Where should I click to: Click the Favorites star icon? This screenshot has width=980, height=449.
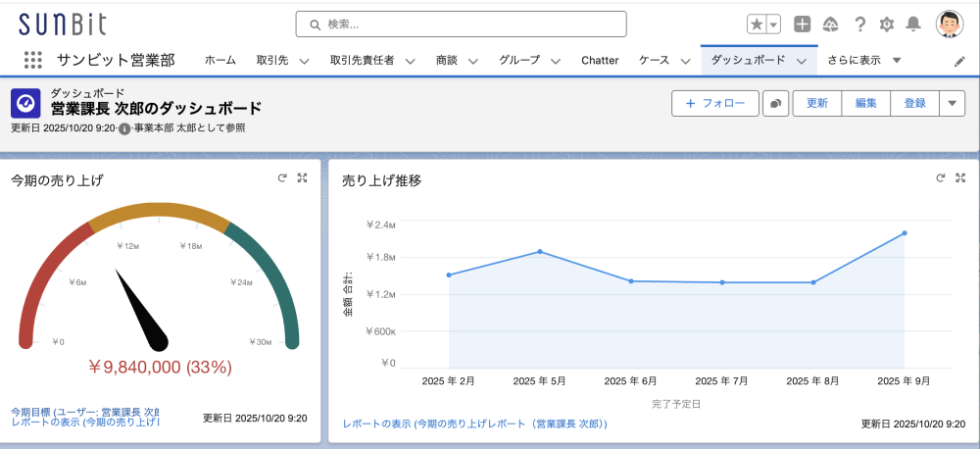point(757,25)
